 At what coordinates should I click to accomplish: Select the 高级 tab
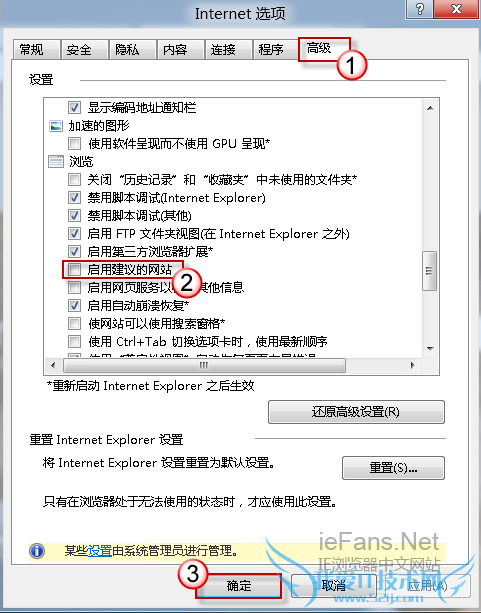[324, 48]
